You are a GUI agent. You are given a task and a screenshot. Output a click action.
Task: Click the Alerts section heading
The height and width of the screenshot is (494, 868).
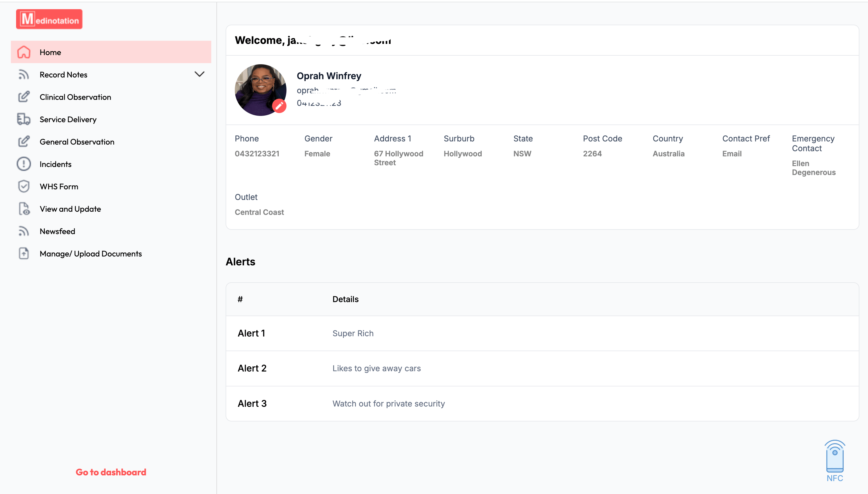(x=240, y=262)
